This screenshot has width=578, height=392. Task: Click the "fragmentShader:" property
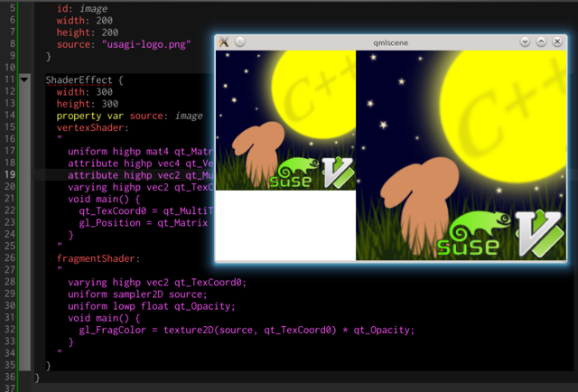click(98, 258)
